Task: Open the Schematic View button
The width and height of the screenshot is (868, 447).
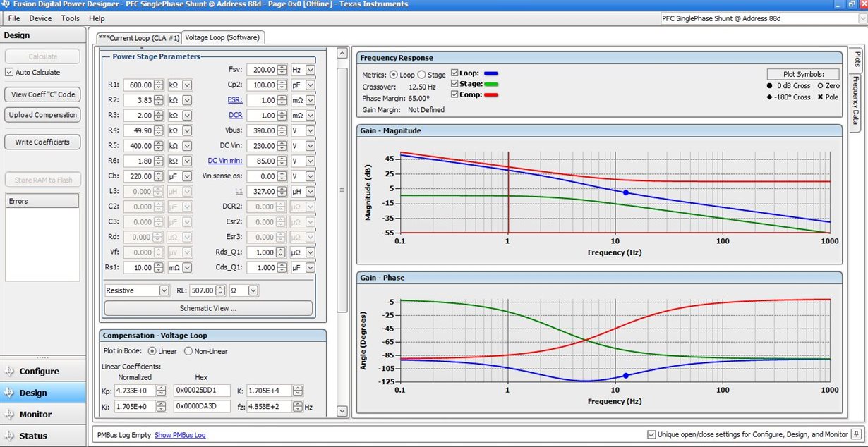Action: point(208,308)
